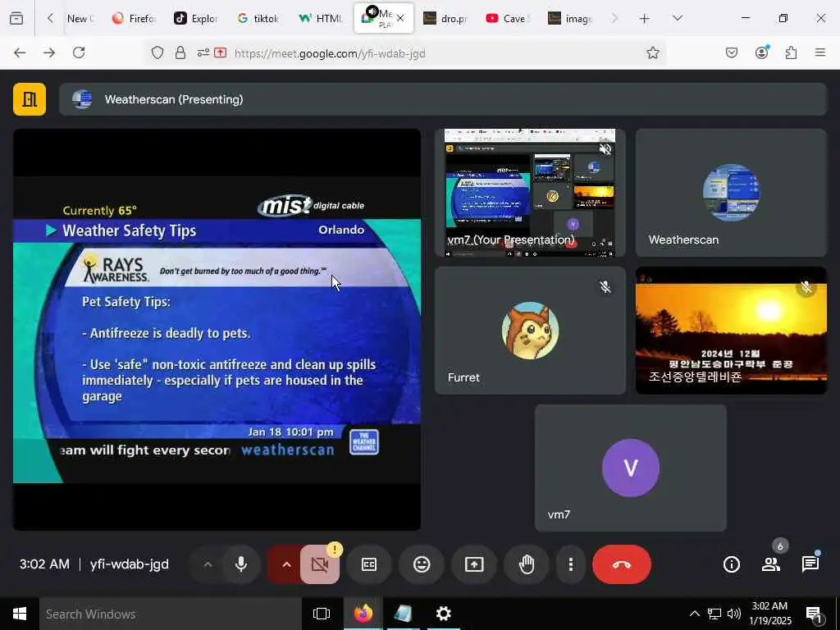Toggle the microphone button

click(241, 564)
